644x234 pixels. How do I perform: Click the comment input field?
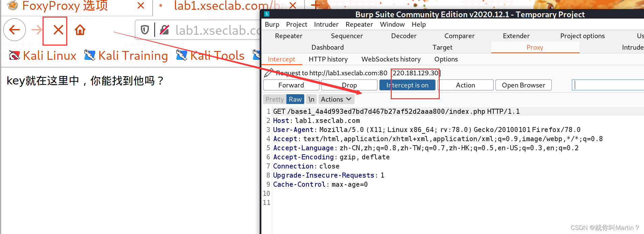(608, 85)
